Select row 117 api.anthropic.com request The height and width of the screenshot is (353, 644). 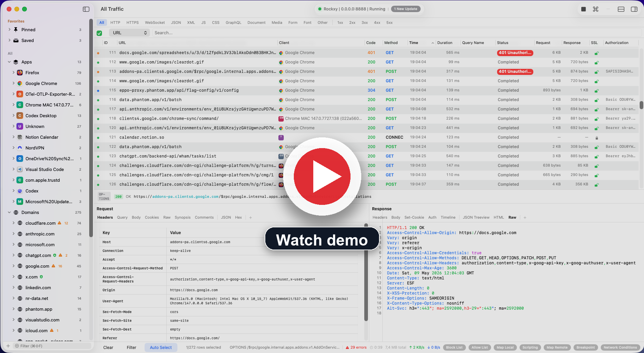click(x=366, y=109)
